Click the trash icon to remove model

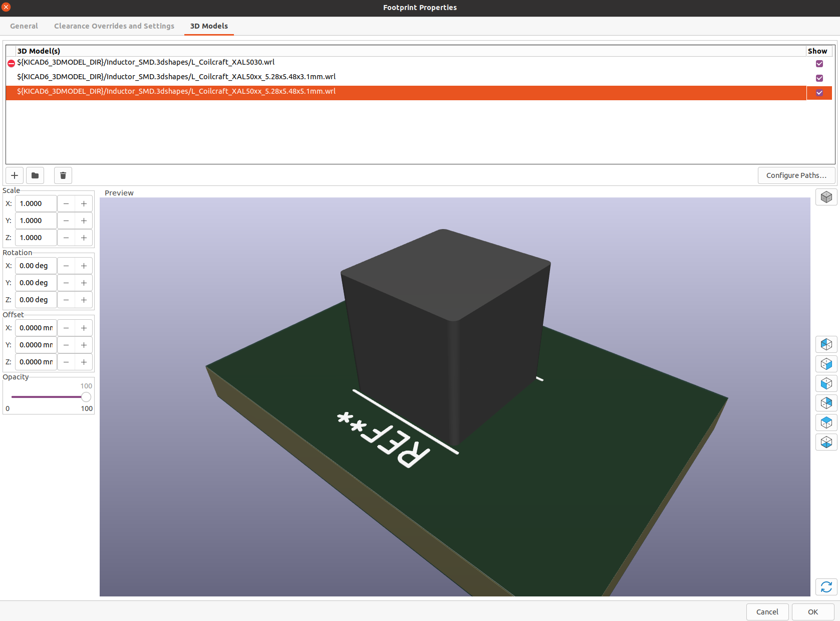pyautogui.click(x=63, y=175)
